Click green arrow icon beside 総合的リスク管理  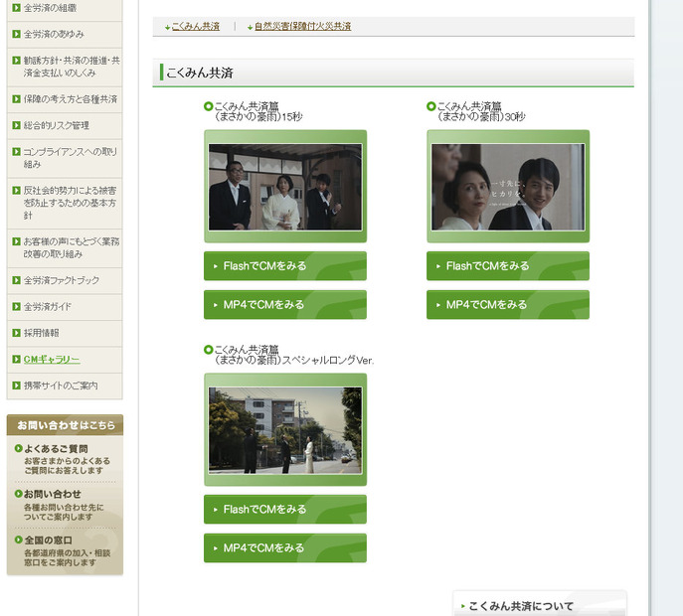click(x=17, y=125)
